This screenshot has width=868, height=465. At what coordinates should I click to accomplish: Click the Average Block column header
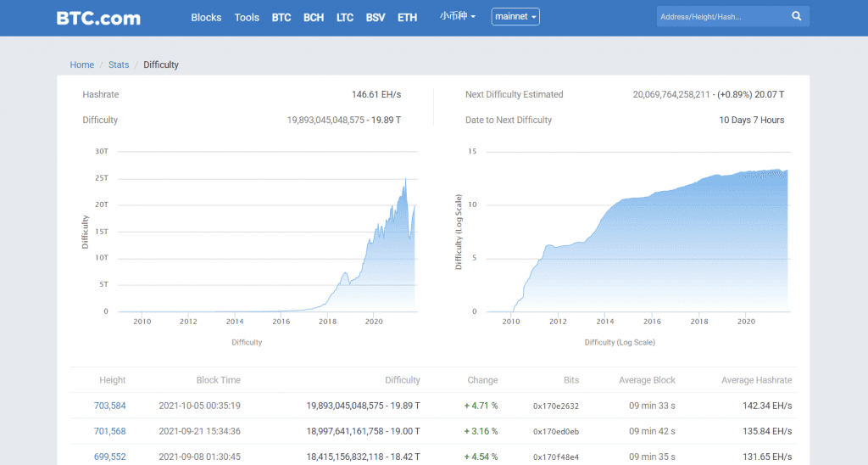(647, 380)
